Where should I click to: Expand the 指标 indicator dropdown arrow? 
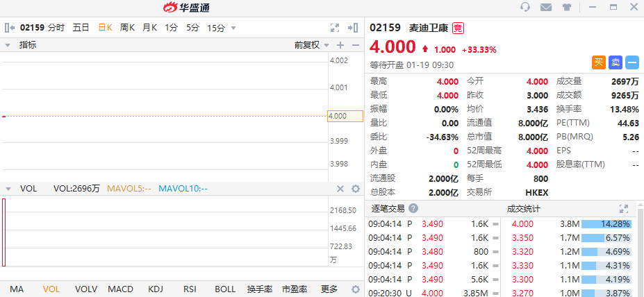(8, 46)
